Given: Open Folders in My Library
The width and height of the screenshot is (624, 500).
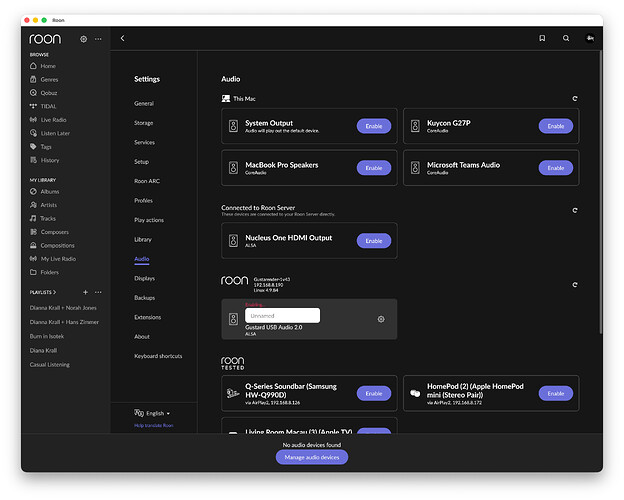Looking at the screenshot, I should pos(44,272).
